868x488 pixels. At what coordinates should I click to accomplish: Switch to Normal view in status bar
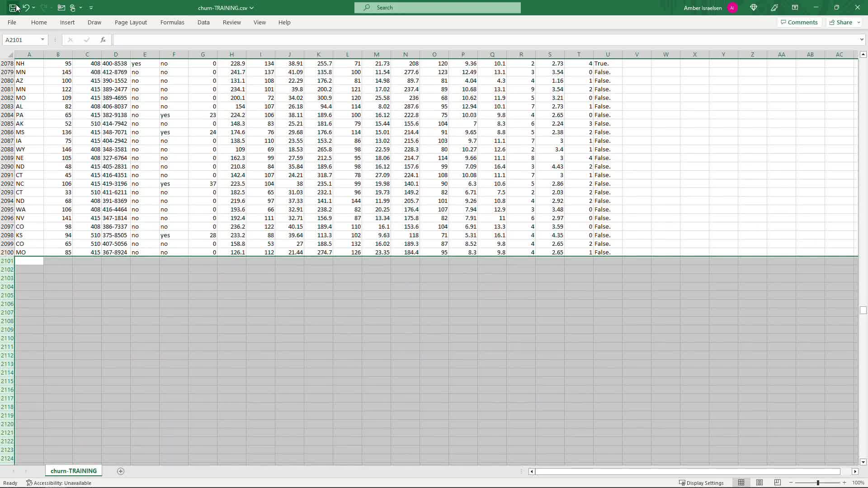(741, 483)
